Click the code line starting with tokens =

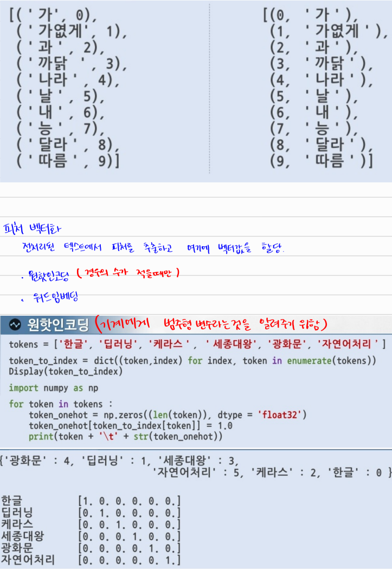pyautogui.click(x=198, y=344)
